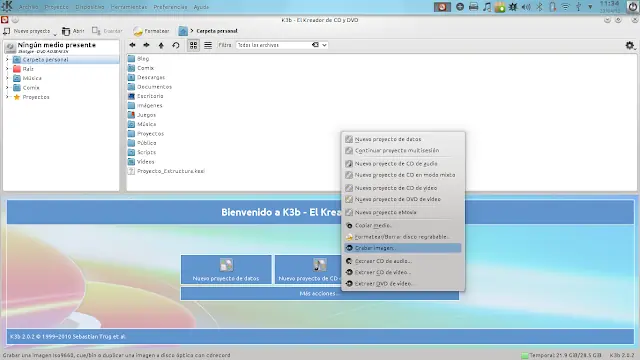Select the Raíz item in the sidebar

tap(28, 69)
